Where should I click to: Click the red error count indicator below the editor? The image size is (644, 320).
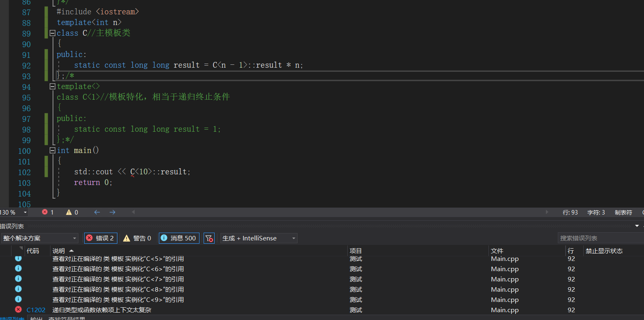click(x=48, y=212)
